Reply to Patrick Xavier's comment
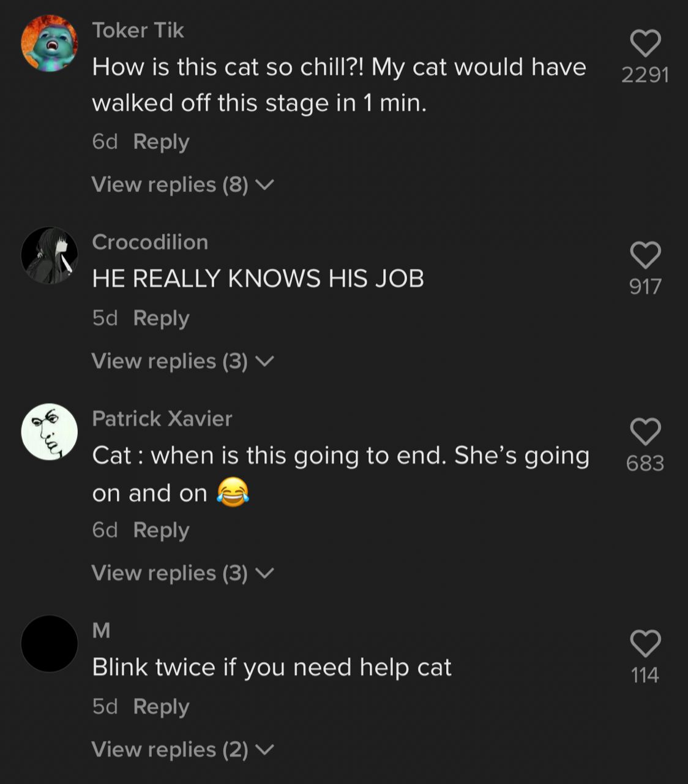The image size is (688, 784). pos(161,530)
